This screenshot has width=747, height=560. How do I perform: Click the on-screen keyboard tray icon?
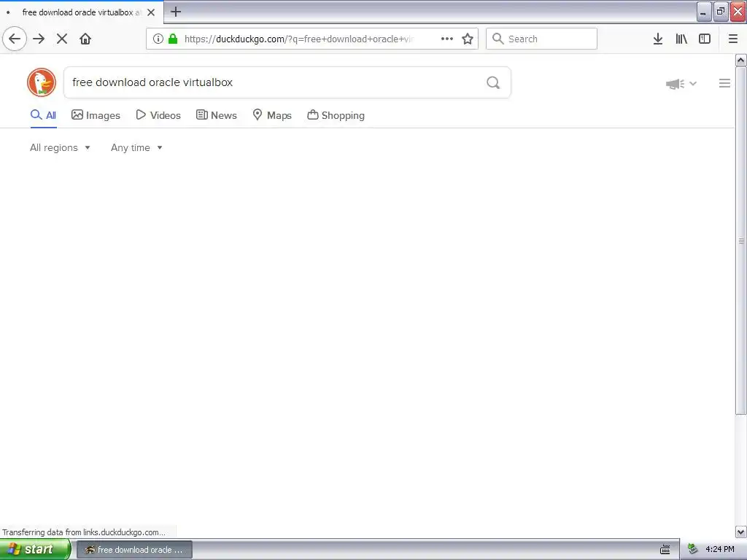pos(665,550)
